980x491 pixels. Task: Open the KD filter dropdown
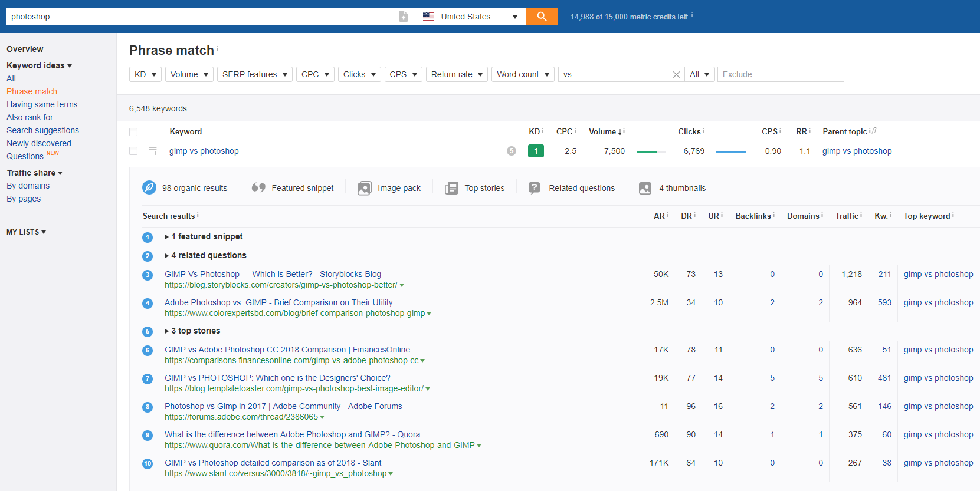point(145,74)
